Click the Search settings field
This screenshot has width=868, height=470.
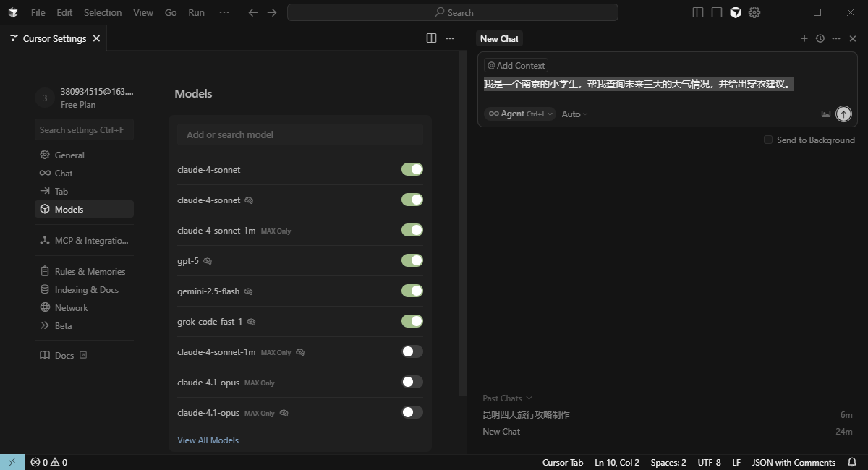click(x=84, y=129)
